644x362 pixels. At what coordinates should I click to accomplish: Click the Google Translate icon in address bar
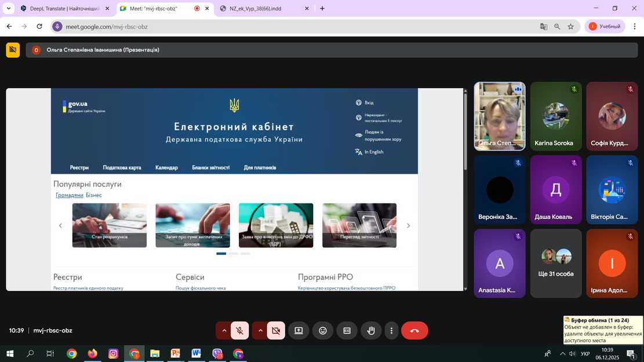(544, 27)
